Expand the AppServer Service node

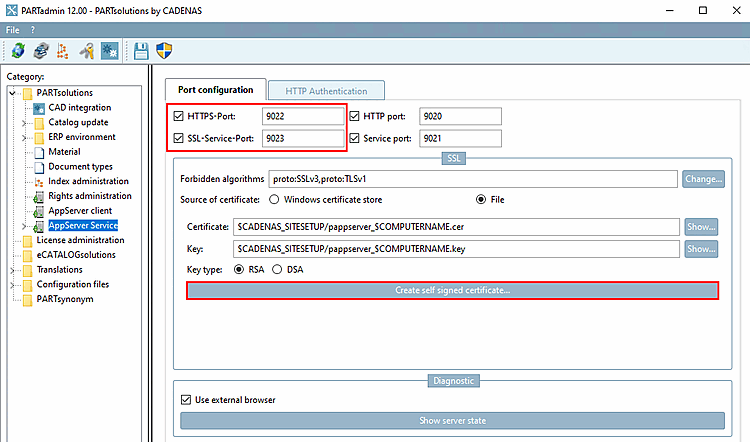[23, 226]
